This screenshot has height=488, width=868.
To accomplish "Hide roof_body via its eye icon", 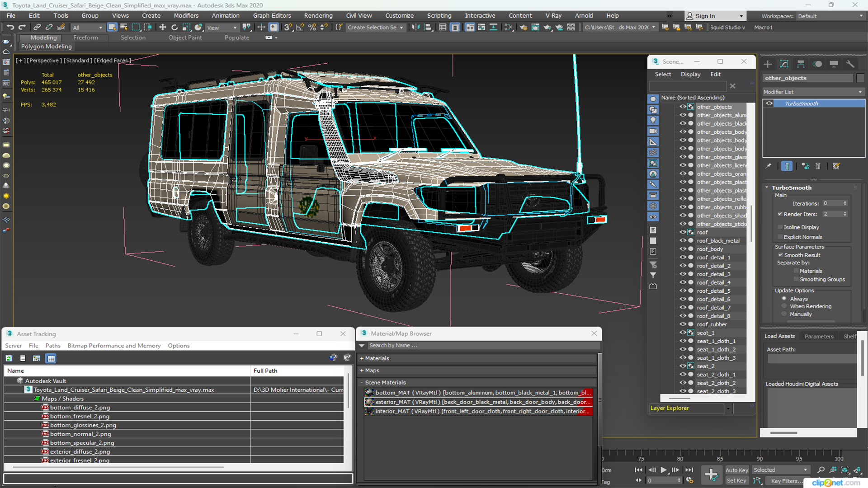I will tap(683, 249).
